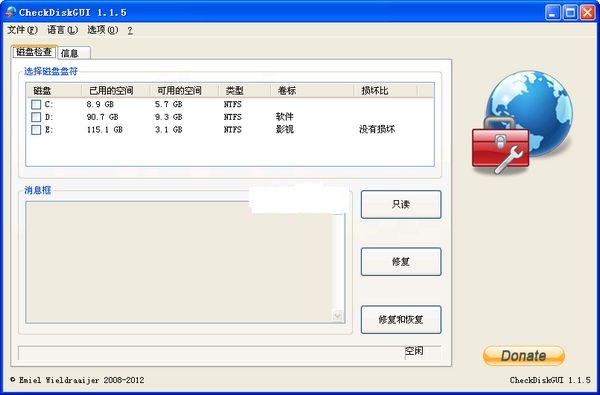Click the globe and toolbox logo image
Viewport: 600px width, 395px height.
pyautogui.click(x=522, y=122)
